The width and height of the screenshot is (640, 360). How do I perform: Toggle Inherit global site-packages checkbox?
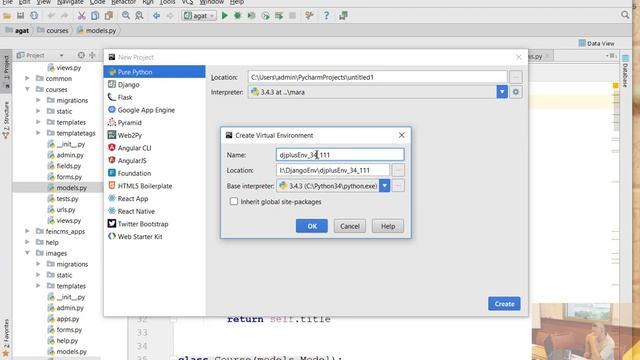(x=233, y=201)
